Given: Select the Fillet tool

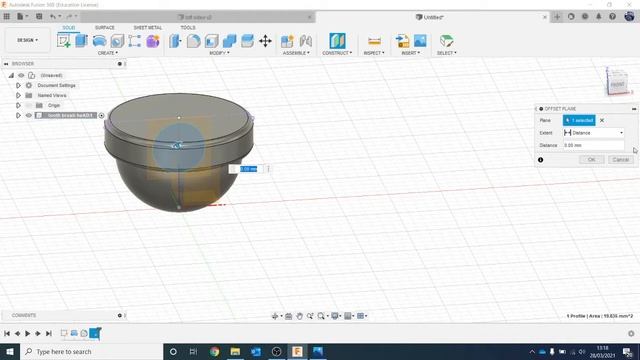Looking at the screenshot, I should (x=193, y=41).
